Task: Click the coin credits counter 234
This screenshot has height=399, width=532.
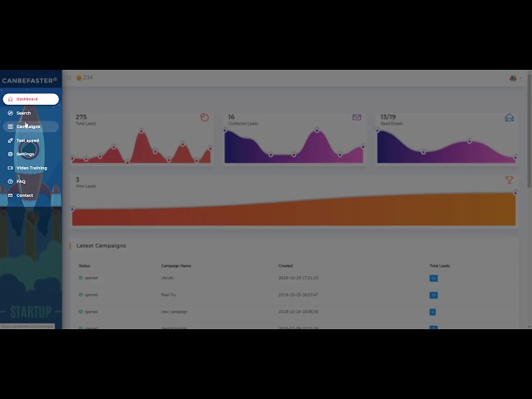Action: point(85,77)
